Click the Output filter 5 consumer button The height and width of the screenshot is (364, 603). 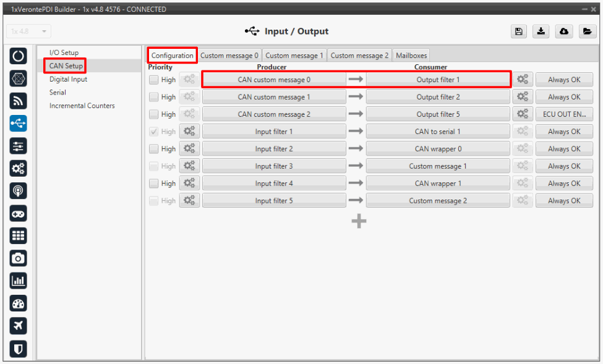click(x=438, y=114)
